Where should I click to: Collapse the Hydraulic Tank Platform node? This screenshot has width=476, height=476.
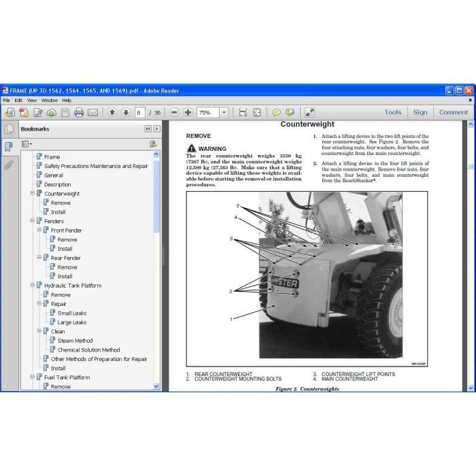(x=32, y=285)
